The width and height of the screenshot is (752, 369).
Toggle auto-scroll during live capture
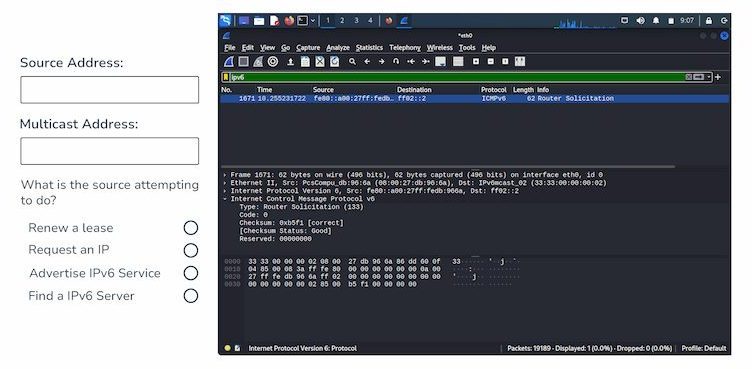pos(440,61)
